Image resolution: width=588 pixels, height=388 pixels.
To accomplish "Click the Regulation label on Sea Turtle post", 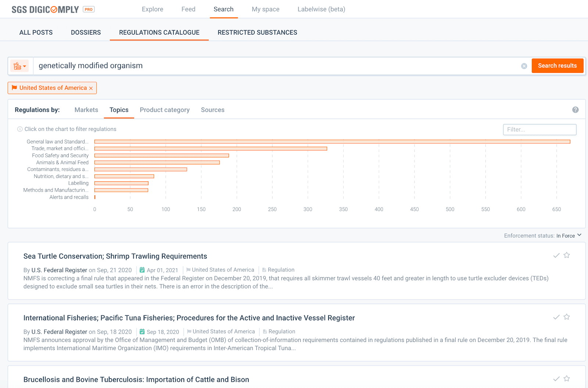I will coord(278,270).
